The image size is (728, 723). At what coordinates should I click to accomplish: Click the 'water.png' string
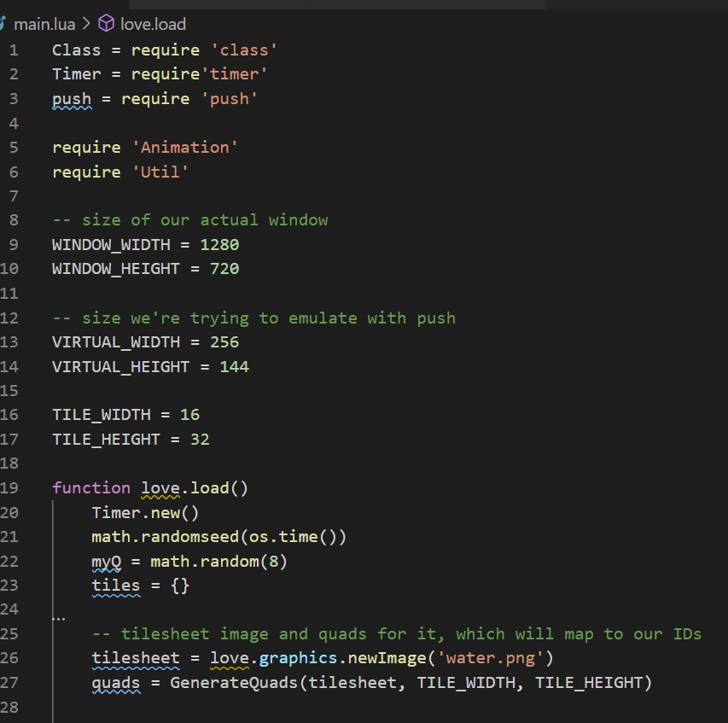click(490, 658)
